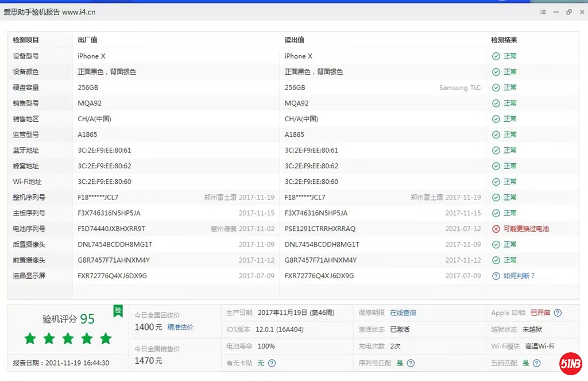Click help icon beside Apple ID锁 status
This screenshot has width=588, height=381.
click(x=558, y=313)
